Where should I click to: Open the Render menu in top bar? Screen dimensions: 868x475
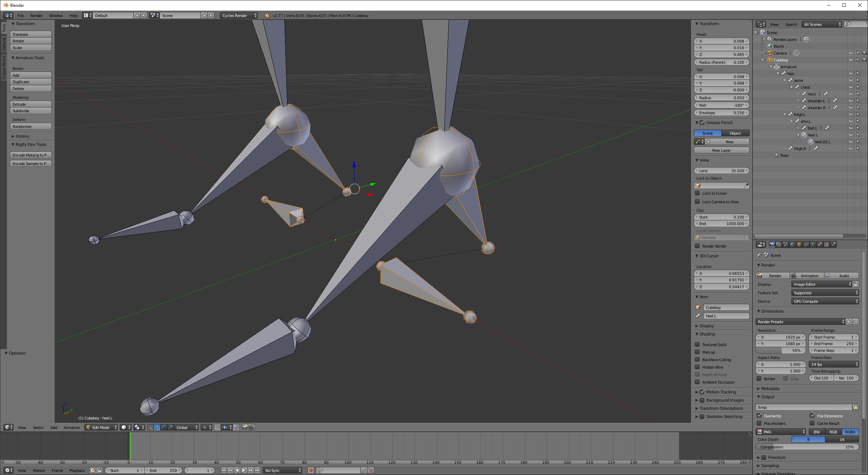[36, 15]
